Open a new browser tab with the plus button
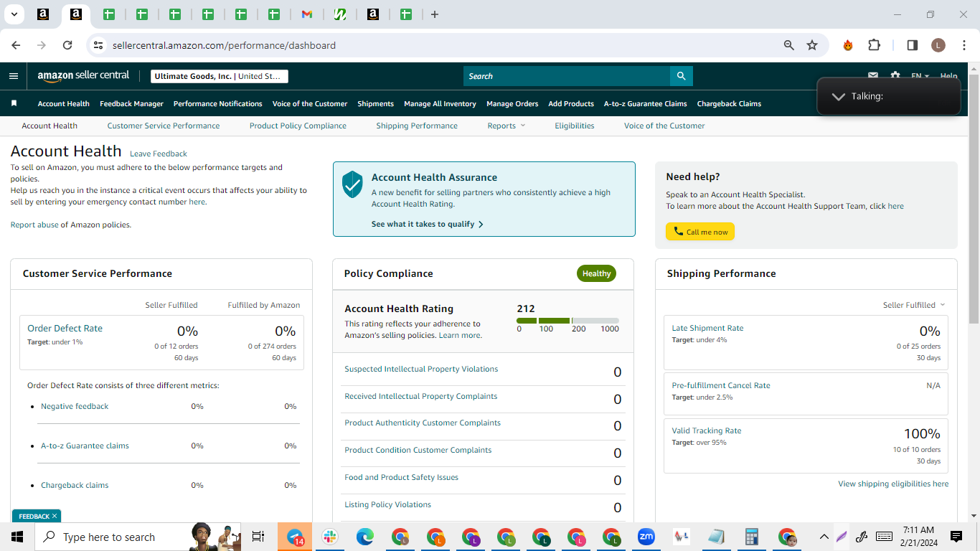The width and height of the screenshot is (980, 551). click(x=435, y=14)
